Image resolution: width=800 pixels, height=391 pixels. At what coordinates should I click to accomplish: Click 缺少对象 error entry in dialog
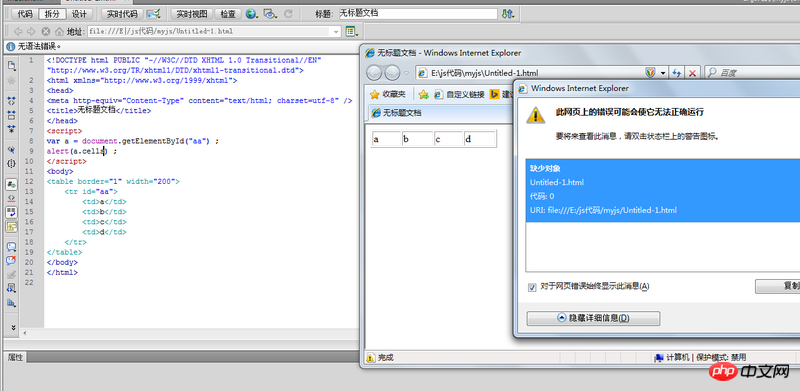coord(545,168)
